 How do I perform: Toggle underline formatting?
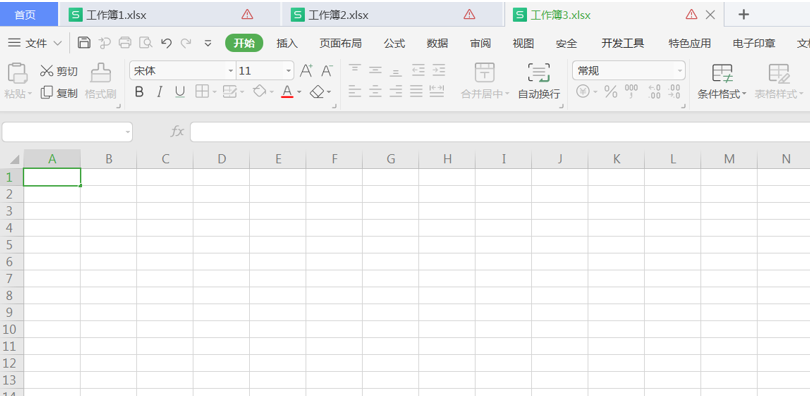coord(180,92)
